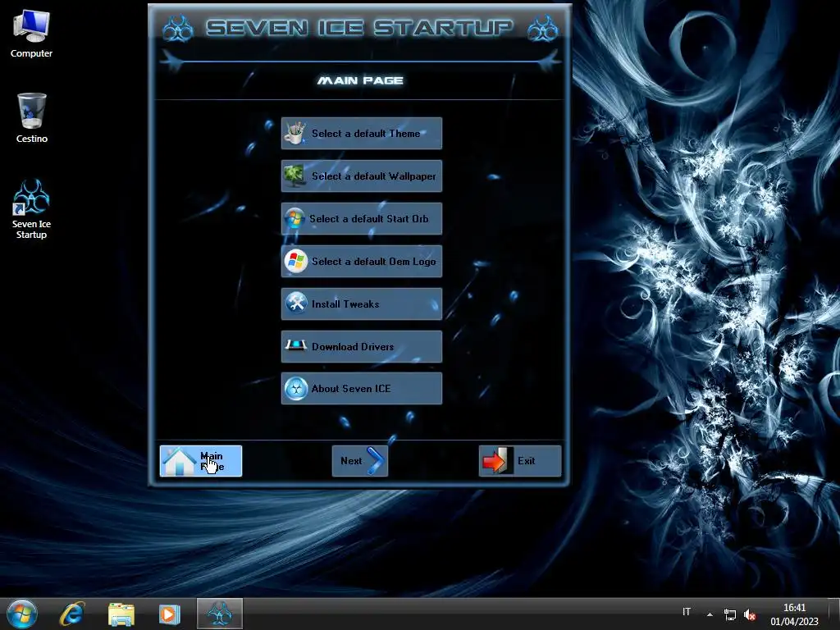This screenshot has width=840, height=630.
Task: Open Select a default Theme option
Action: [x=362, y=134]
